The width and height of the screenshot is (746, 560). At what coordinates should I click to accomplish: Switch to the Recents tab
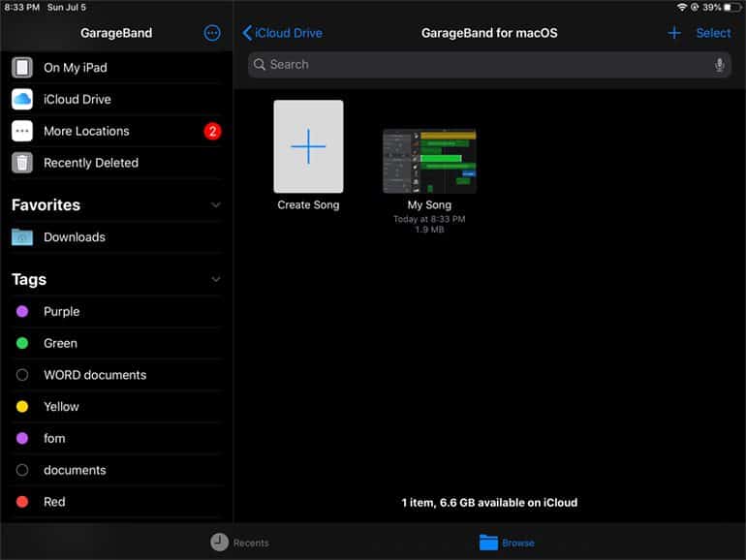[x=240, y=542]
